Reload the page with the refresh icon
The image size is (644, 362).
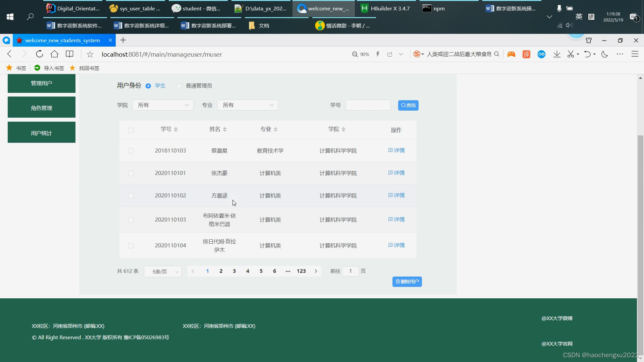(39, 54)
